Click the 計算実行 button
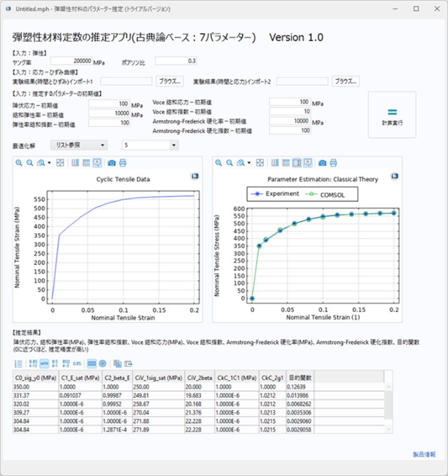The width and height of the screenshot is (448, 476). (392, 114)
